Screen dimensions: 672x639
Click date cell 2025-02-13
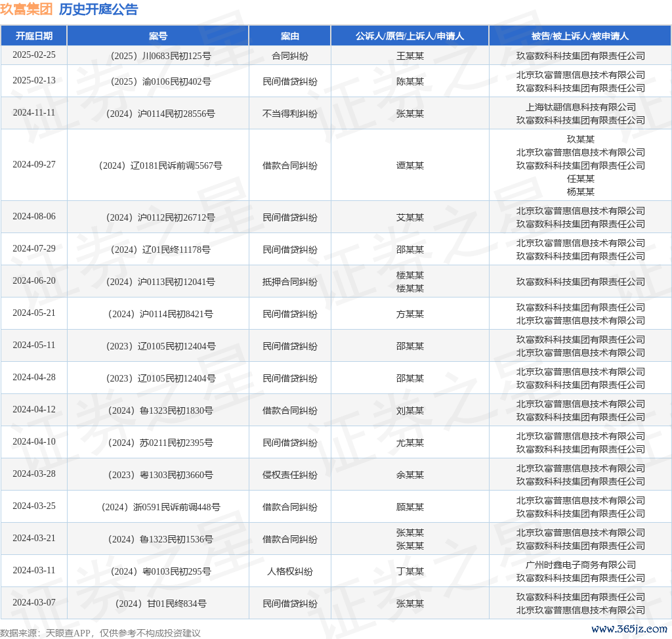click(x=34, y=81)
